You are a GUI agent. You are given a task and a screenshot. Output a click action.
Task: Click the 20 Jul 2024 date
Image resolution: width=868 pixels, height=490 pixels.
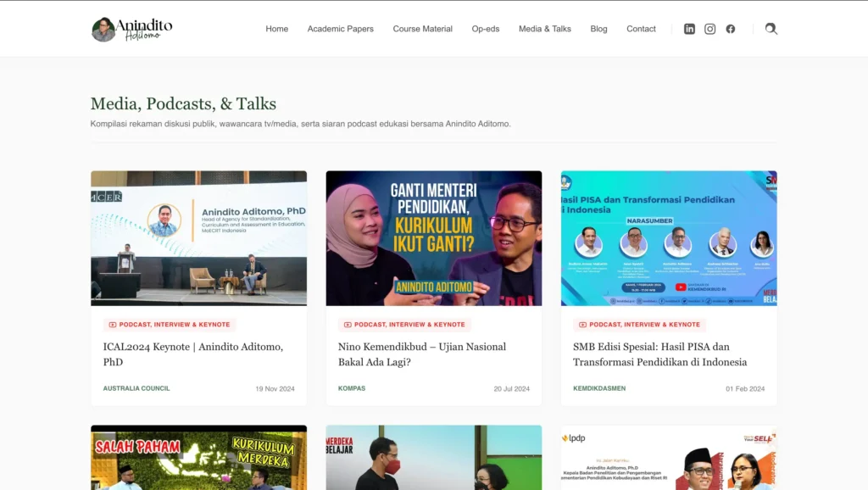pos(511,389)
